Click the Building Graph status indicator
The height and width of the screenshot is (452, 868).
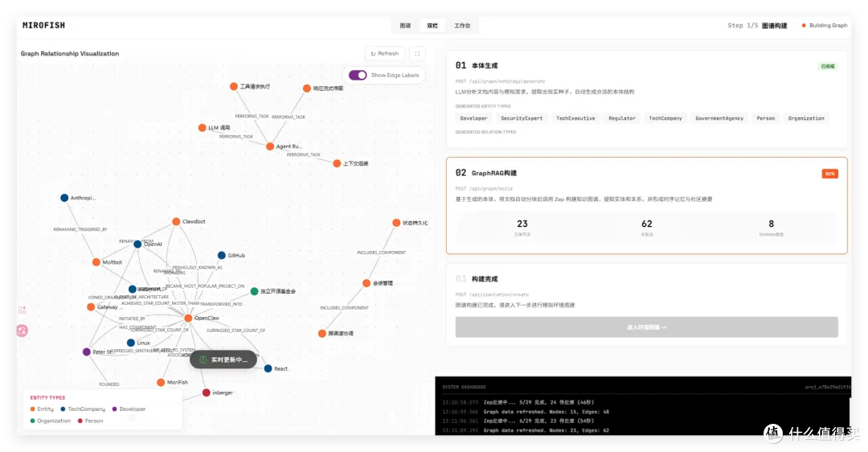point(825,26)
